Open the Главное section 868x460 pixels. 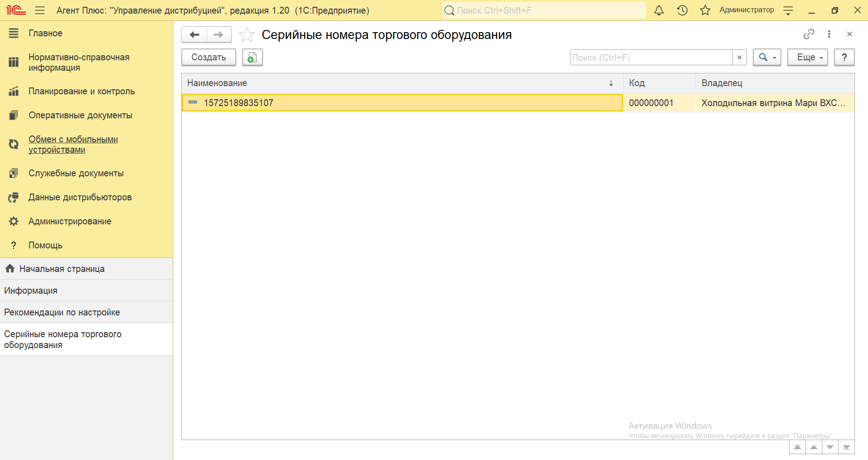(x=86, y=33)
